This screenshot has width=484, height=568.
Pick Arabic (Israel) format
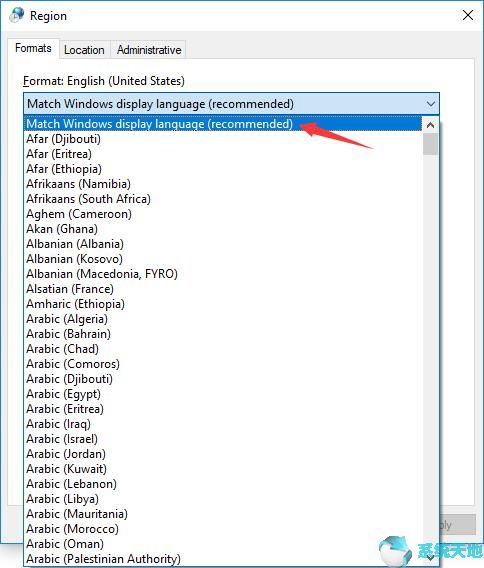coord(223,439)
